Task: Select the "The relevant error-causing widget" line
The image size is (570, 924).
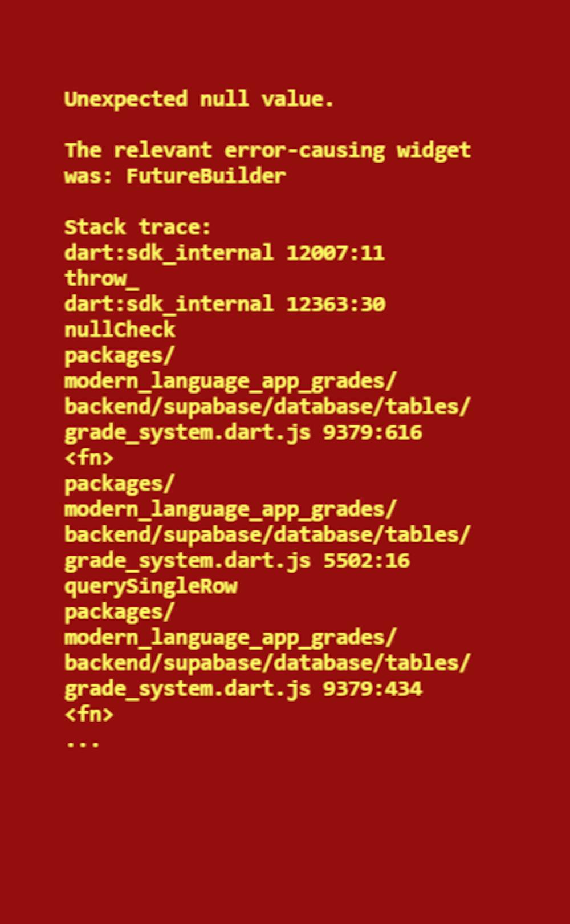Action: [x=267, y=150]
